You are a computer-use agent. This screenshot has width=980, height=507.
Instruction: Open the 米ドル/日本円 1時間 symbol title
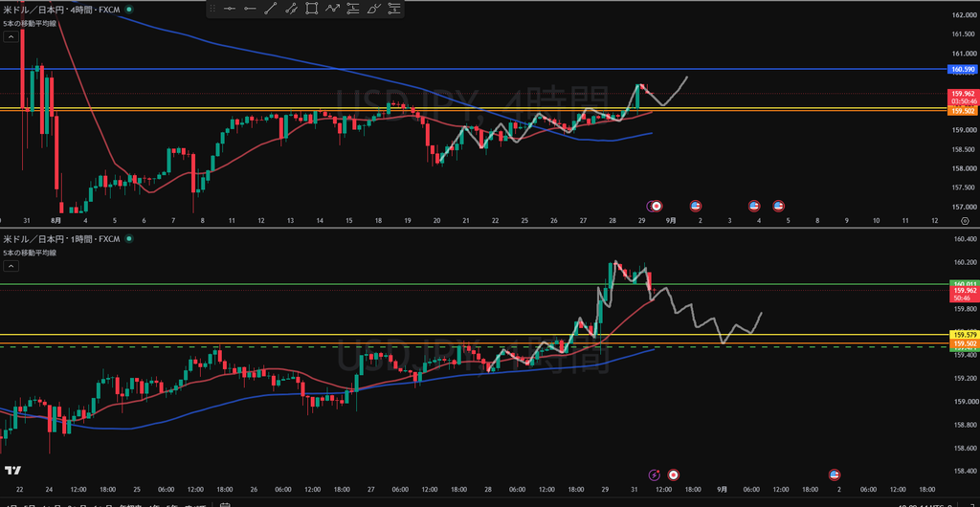(61, 238)
